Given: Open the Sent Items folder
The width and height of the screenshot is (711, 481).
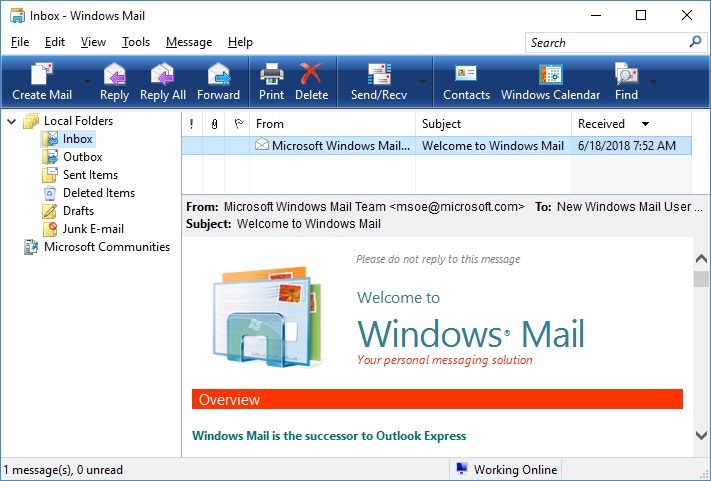Looking at the screenshot, I should click(x=90, y=175).
